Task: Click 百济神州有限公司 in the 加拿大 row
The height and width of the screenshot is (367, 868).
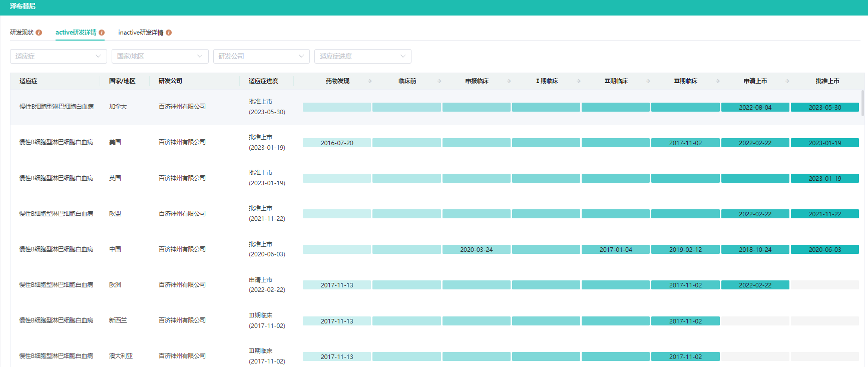Action: (182, 107)
